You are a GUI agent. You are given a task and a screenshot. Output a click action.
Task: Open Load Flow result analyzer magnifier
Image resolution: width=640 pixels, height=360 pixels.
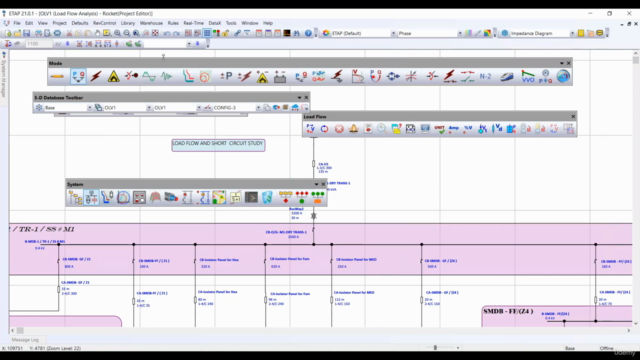[x=382, y=129]
